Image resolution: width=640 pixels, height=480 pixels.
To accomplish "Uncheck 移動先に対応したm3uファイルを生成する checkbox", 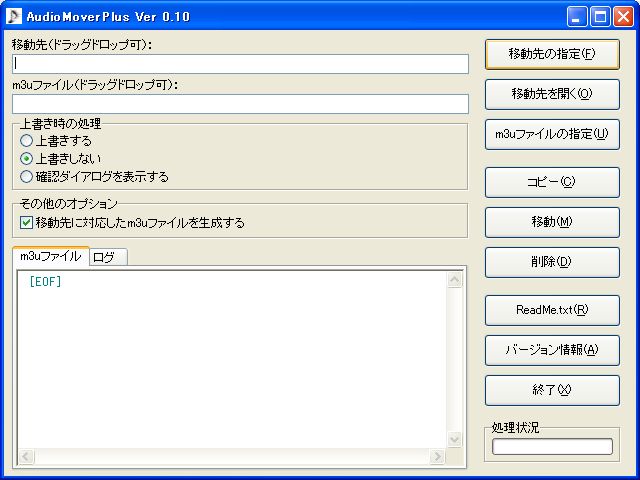I will pos(27,223).
